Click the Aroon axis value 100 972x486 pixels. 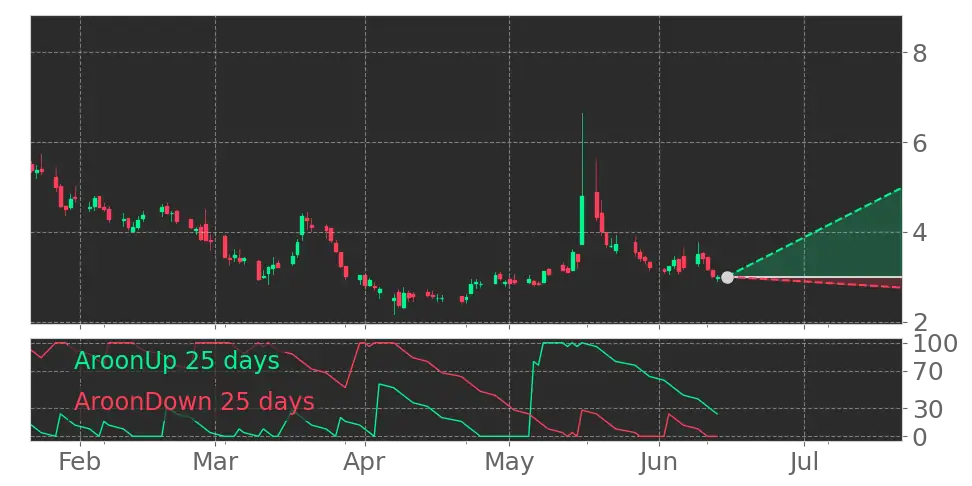point(935,343)
